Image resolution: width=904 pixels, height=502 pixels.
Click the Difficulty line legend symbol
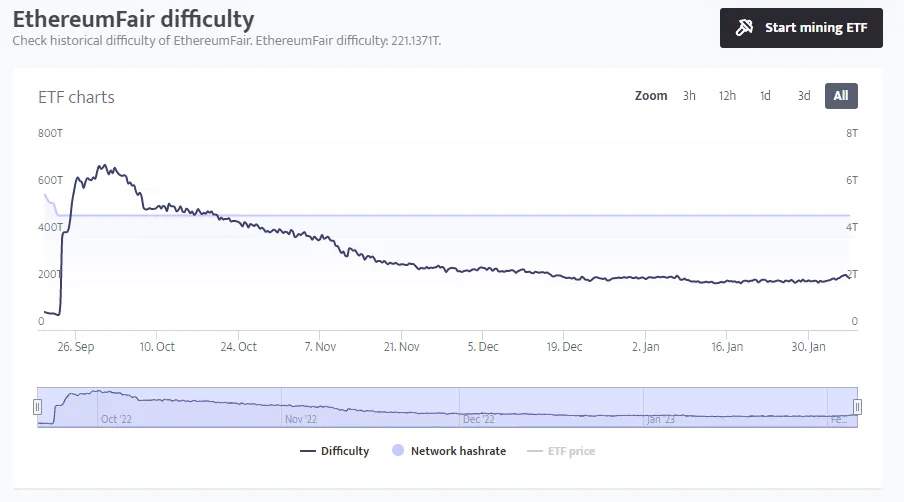(308, 451)
